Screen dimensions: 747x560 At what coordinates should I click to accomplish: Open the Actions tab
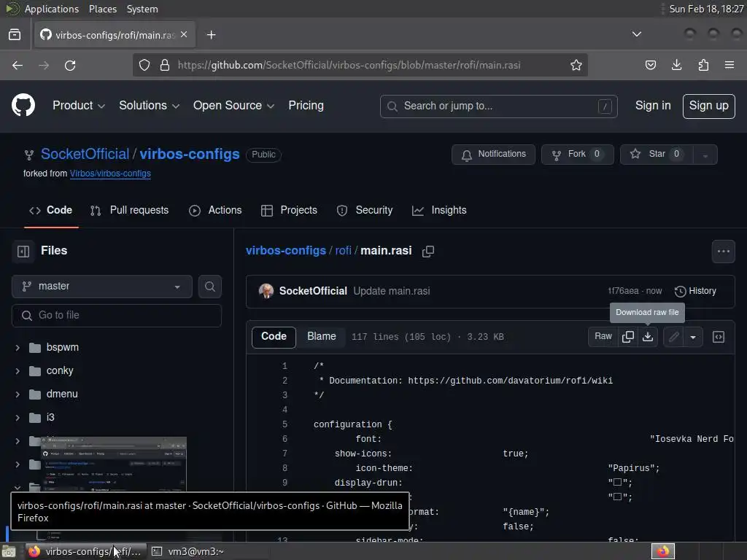coord(215,210)
